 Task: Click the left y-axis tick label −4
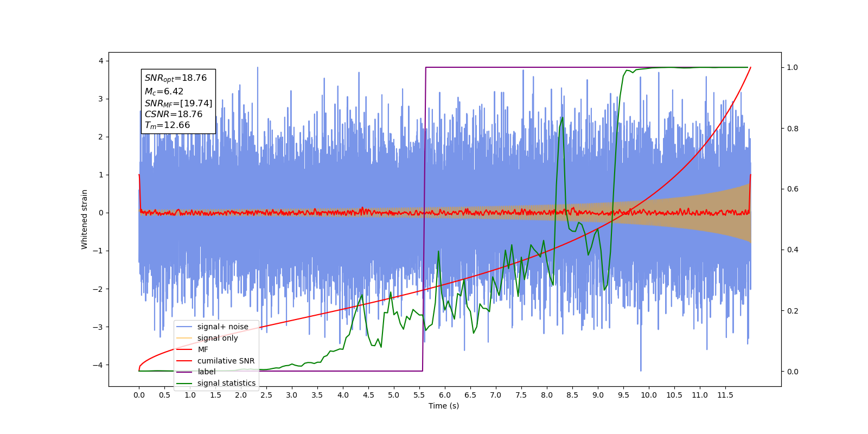[98, 365]
